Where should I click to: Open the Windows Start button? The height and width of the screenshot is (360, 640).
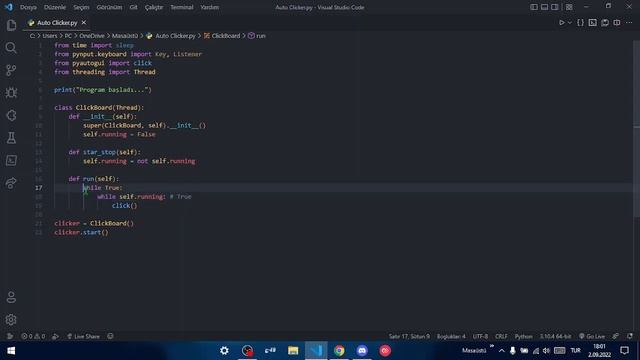[x=11, y=351]
